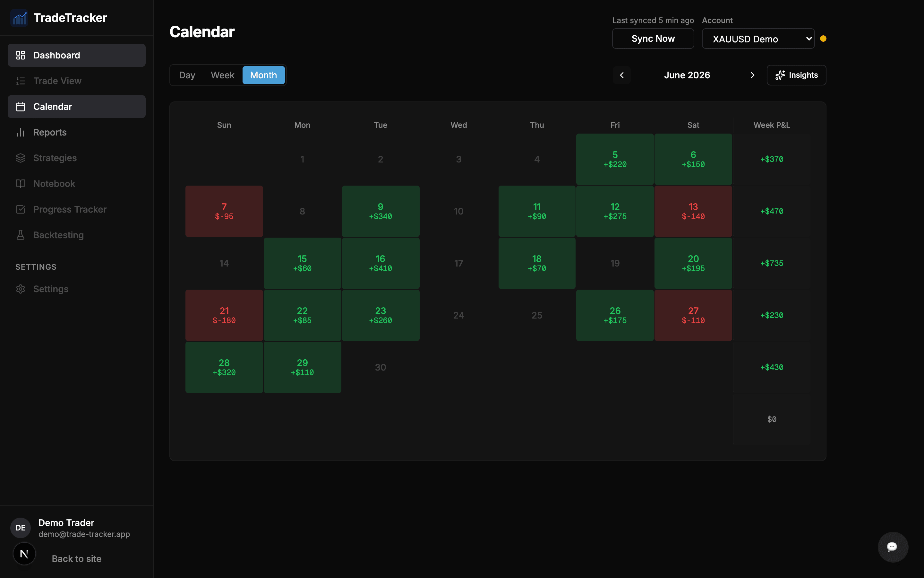Open Settings in the sidebar
This screenshot has height=578, width=924.
(x=76, y=289)
